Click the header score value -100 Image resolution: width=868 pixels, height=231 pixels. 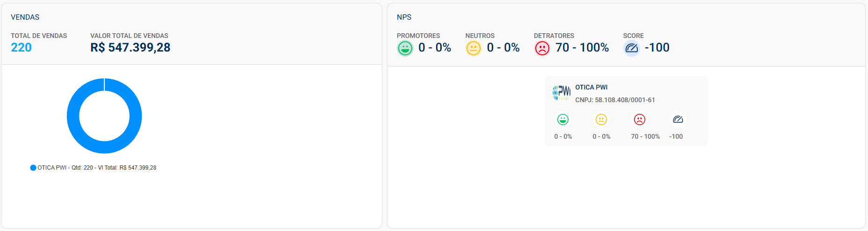657,47
